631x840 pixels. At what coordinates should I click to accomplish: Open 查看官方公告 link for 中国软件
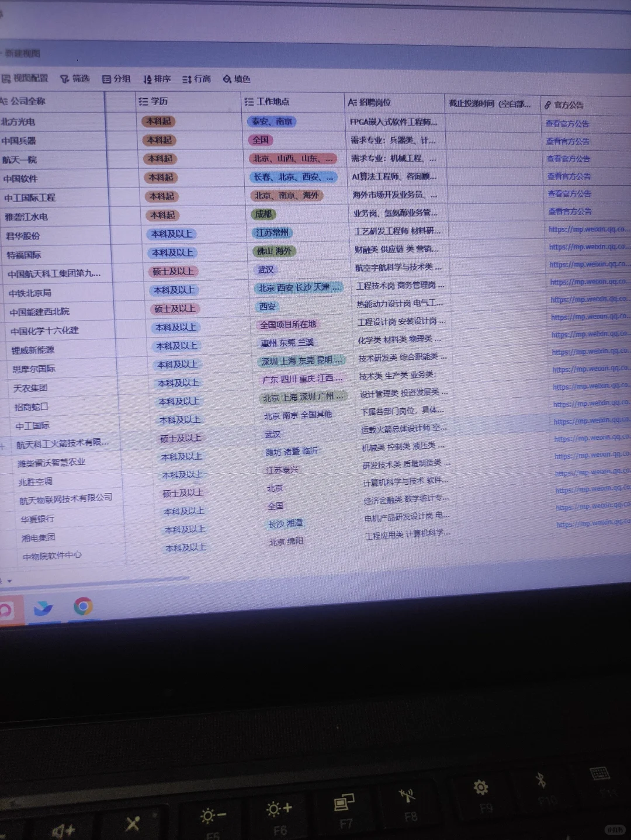[568, 176]
